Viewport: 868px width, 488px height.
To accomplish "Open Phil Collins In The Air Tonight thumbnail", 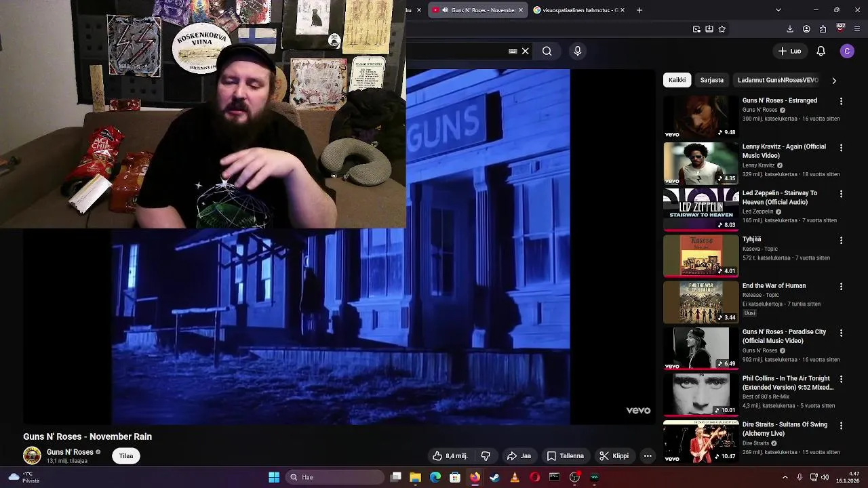I will click(x=701, y=394).
